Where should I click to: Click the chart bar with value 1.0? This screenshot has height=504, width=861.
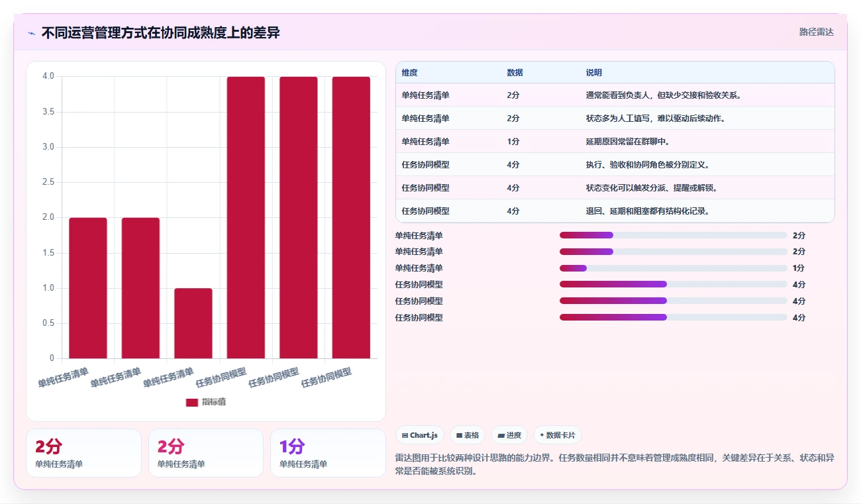click(193, 323)
